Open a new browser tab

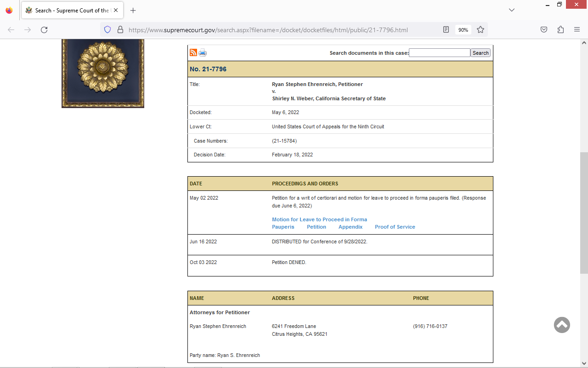pyautogui.click(x=133, y=10)
